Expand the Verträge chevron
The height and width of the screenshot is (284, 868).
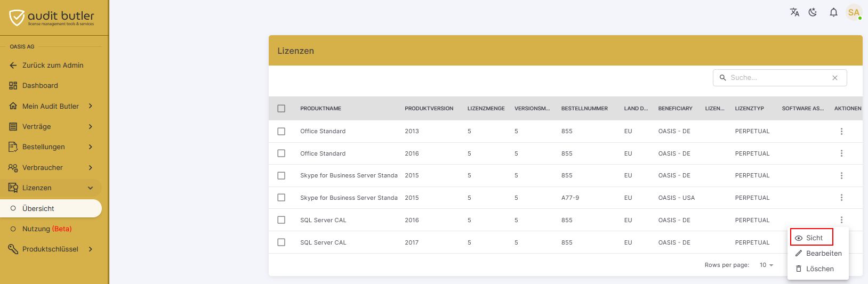click(x=91, y=127)
